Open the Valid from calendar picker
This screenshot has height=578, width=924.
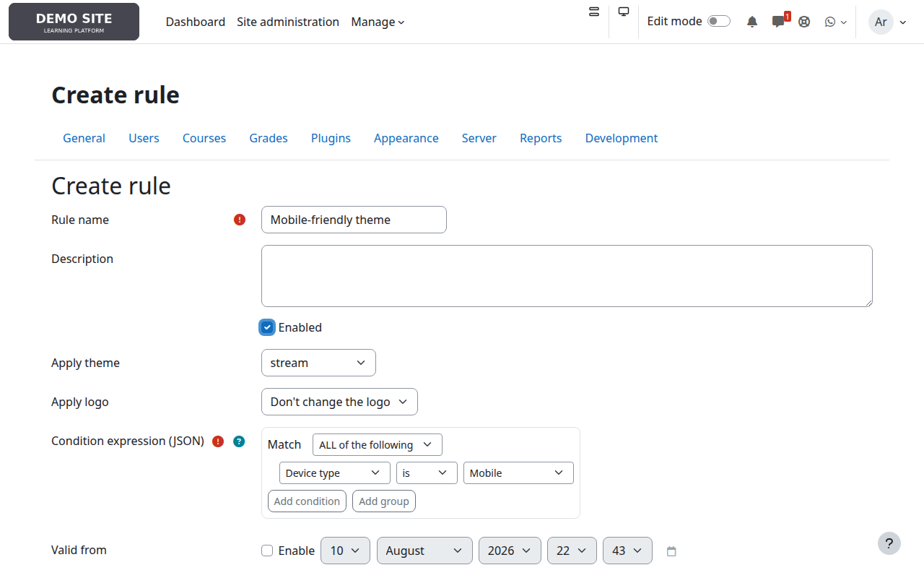[x=671, y=551]
